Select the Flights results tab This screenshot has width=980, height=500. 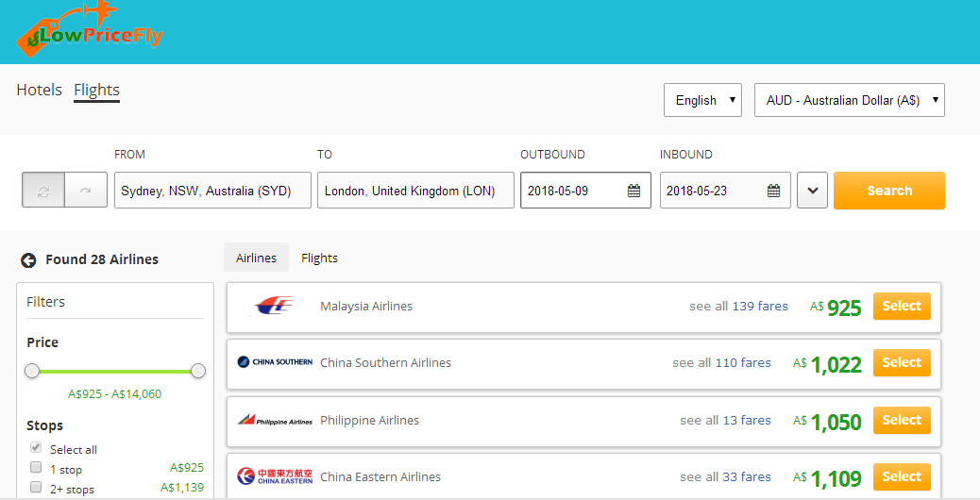point(319,258)
